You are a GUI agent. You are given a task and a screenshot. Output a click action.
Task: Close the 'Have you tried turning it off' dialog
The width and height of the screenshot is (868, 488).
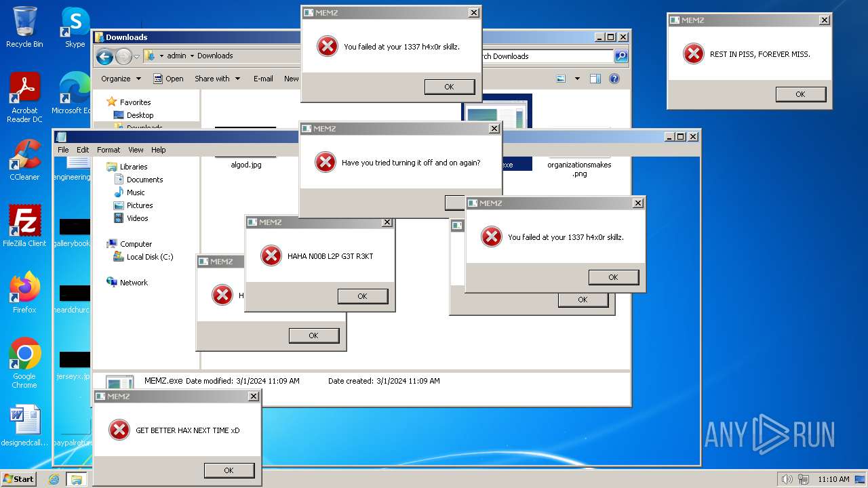pos(494,129)
